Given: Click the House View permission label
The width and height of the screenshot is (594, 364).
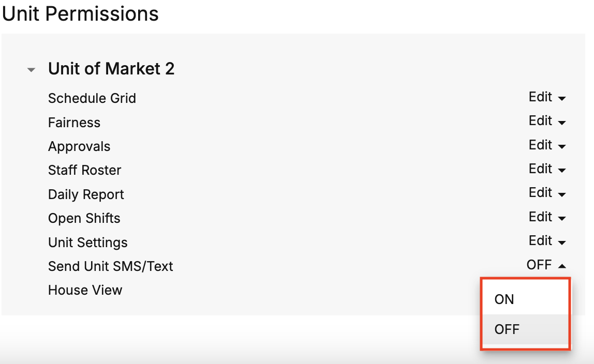Looking at the screenshot, I should click(x=85, y=290).
